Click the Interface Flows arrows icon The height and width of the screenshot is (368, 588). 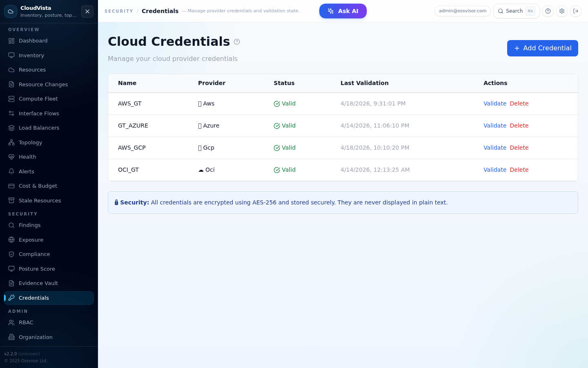[x=11, y=113]
